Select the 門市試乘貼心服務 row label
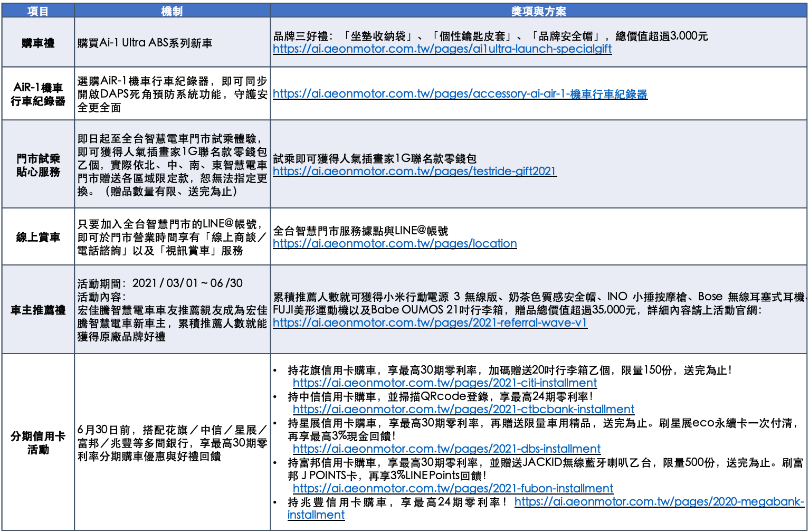Screen dimensions: 809x532 click(38, 165)
